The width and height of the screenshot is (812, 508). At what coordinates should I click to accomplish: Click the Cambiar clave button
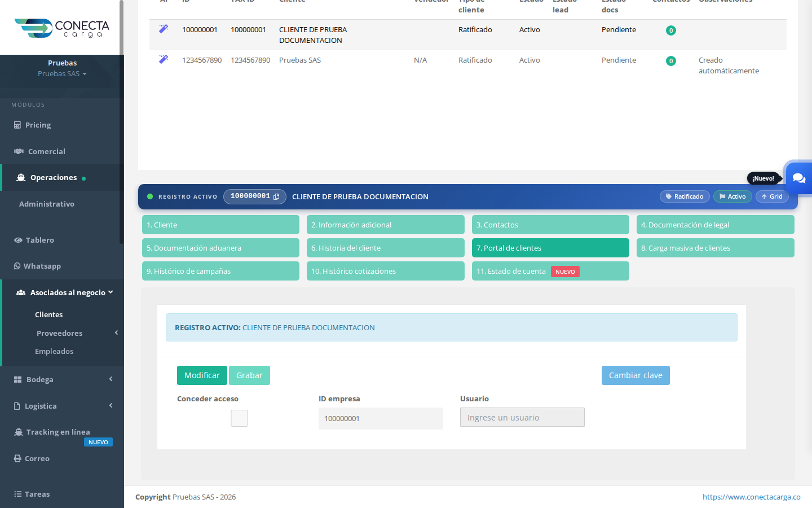tap(636, 375)
